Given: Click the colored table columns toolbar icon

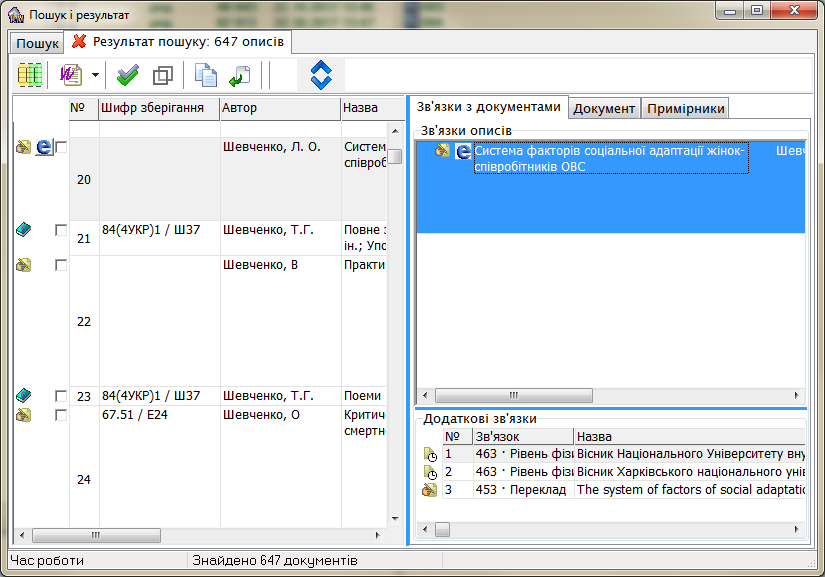Looking at the screenshot, I should coord(30,75).
